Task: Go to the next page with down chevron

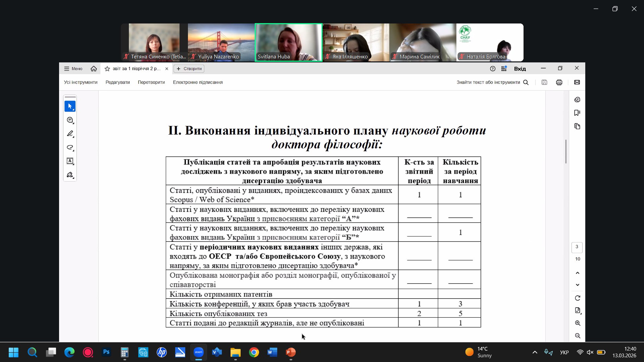Action: click(577, 285)
